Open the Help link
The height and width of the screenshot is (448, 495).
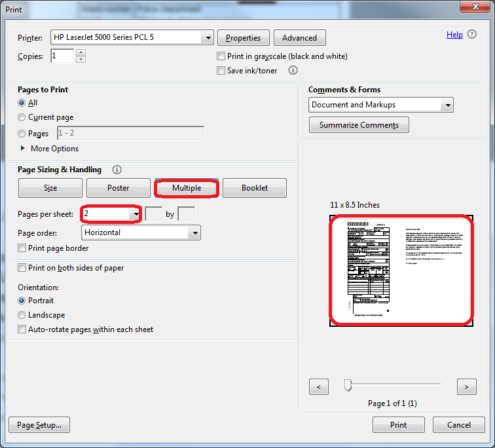pos(454,35)
